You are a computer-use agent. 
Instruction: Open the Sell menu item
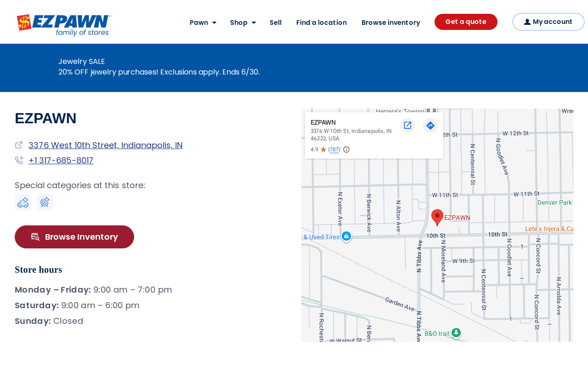pos(276,23)
